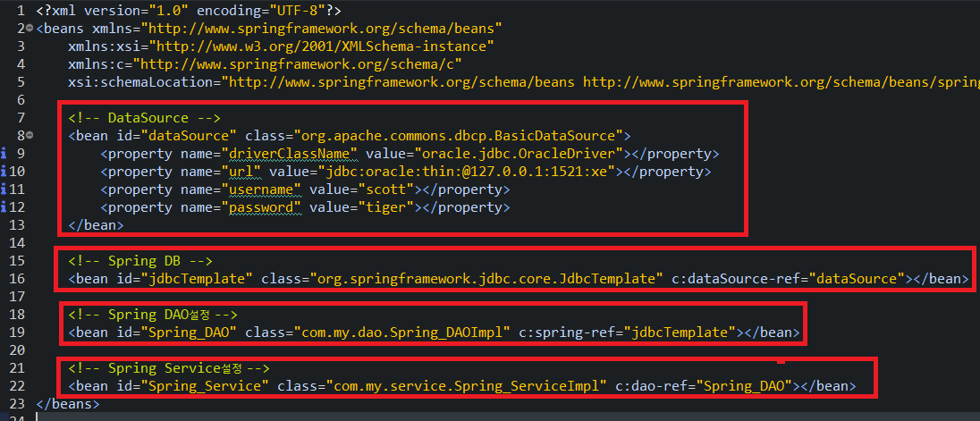This screenshot has height=421, width=980.
Task: Collapse the dataSource bean fold on line 8
Action: point(30,135)
